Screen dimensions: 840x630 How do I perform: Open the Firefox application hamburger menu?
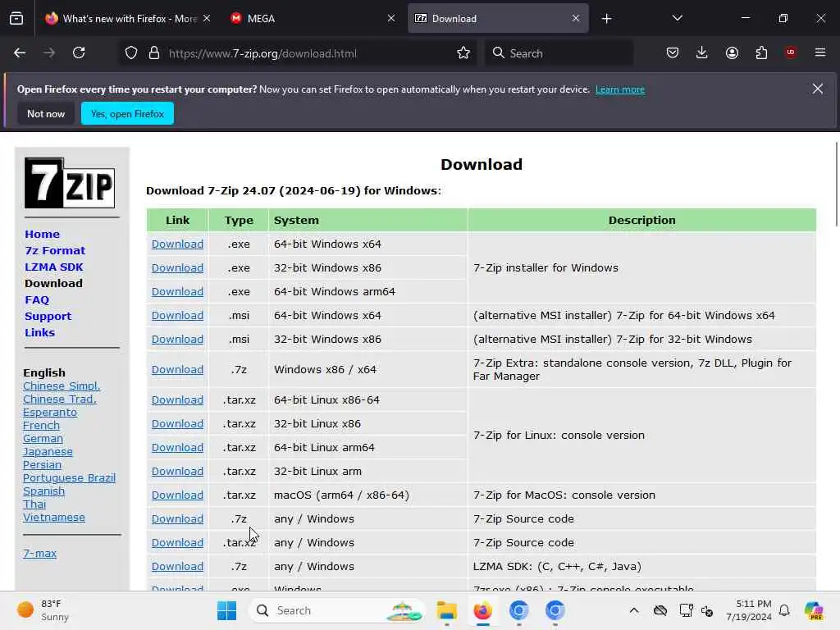pos(820,52)
